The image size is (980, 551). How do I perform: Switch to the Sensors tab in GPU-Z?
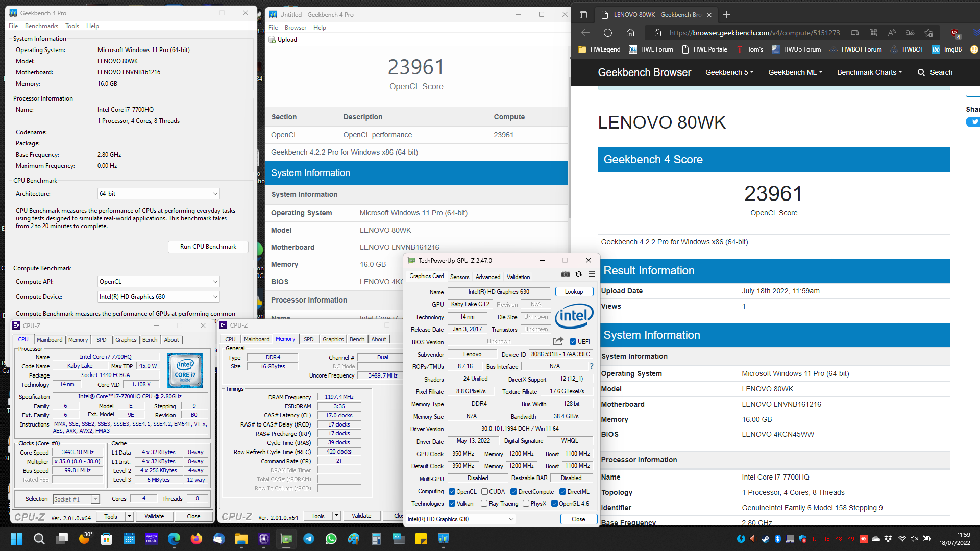click(x=459, y=277)
